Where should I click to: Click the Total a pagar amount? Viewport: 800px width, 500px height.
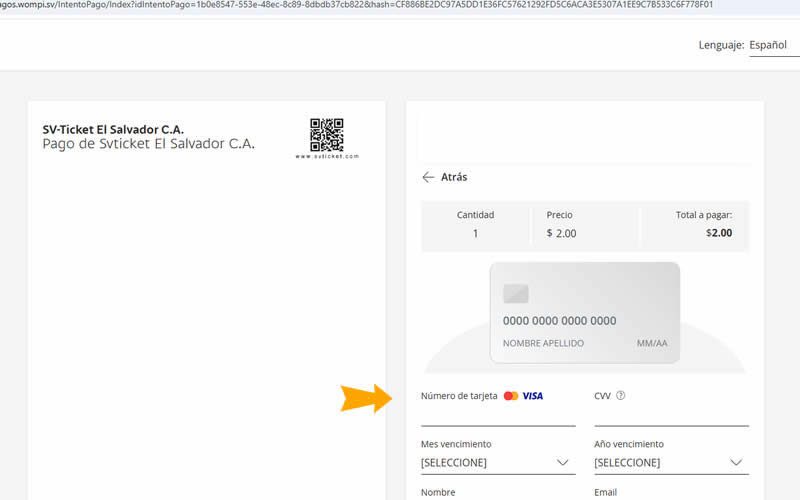tap(719, 233)
